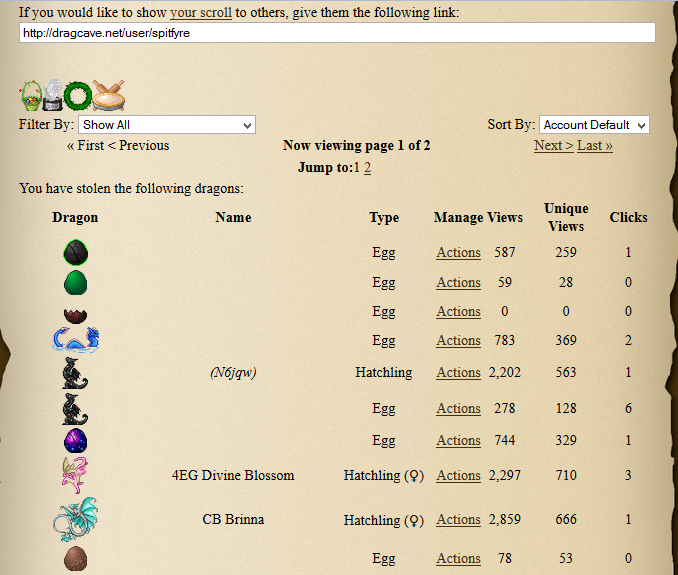This screenshot has height=575, width=678.
Task: Click the purple galaxy-patterned egg
Action: point(75,440)
